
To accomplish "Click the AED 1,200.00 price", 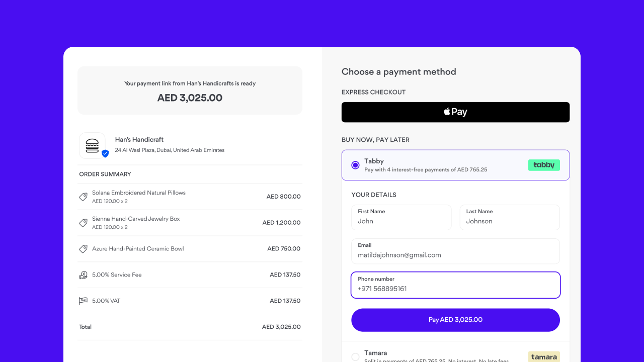I will 282,223.
